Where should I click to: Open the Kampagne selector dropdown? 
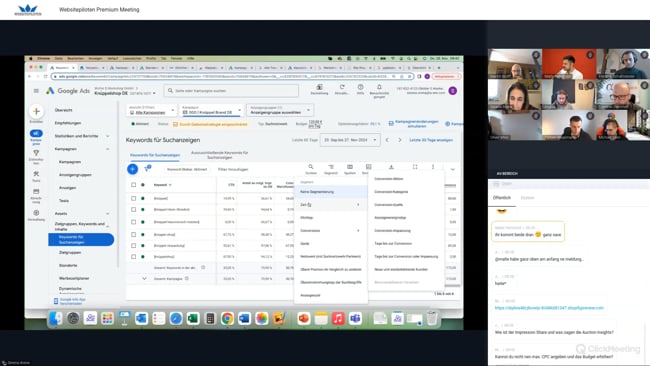[x=211, y=110]
